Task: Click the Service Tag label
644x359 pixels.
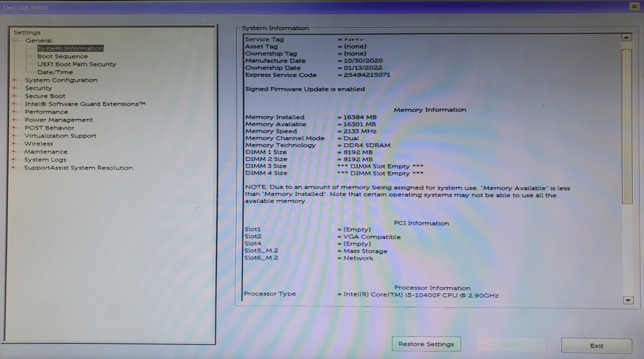Action: point(264,39)
